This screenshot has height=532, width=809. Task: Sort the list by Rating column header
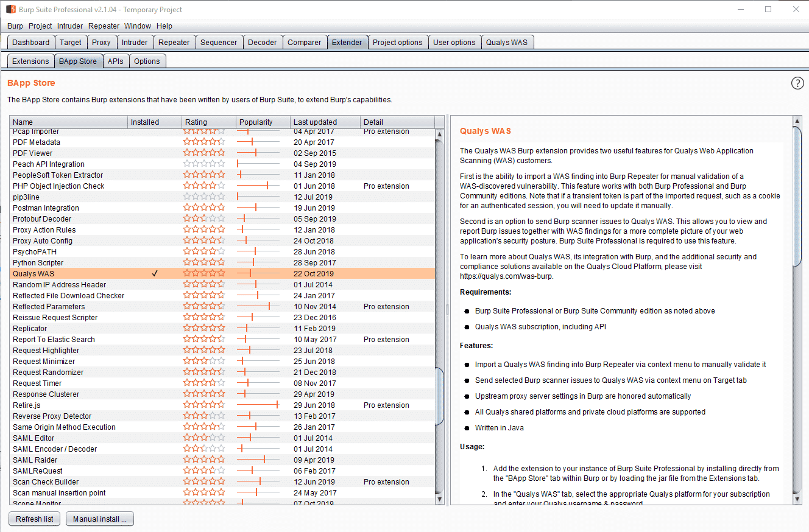[x=208, y=122]
